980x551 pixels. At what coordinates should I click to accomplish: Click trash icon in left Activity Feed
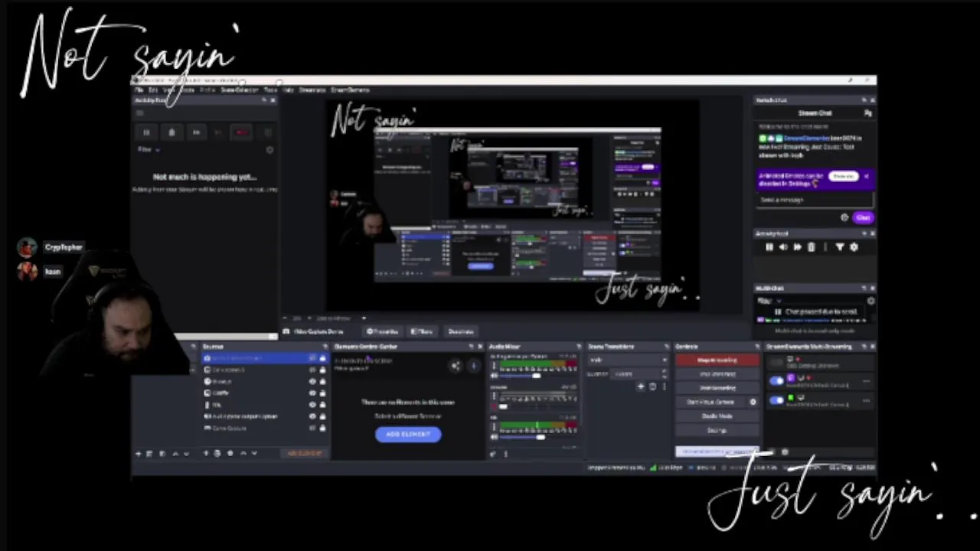coord(171,132)
